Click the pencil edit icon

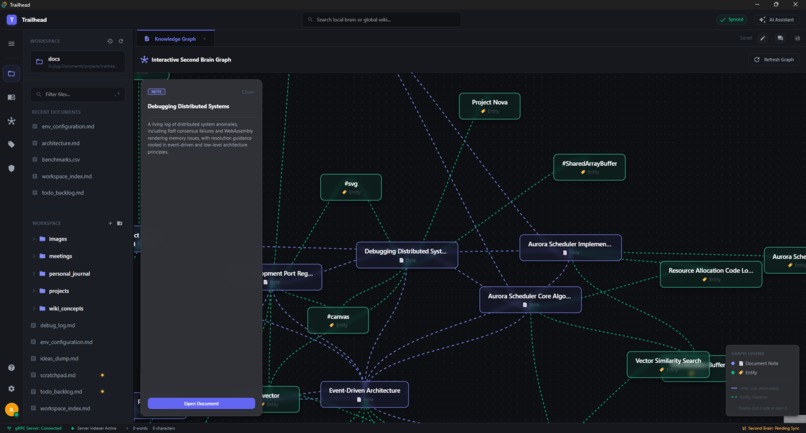pos(763,38)
